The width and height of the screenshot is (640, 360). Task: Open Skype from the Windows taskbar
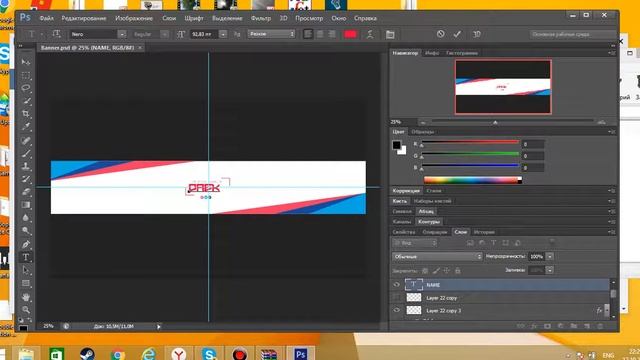pyautogui.click(x=209, y=353)
